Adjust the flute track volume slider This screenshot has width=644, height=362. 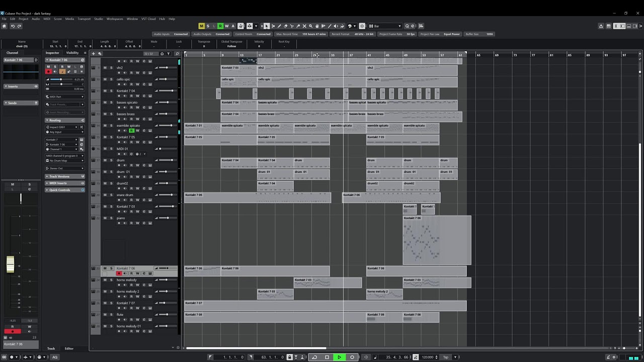(x=168, y=314)
